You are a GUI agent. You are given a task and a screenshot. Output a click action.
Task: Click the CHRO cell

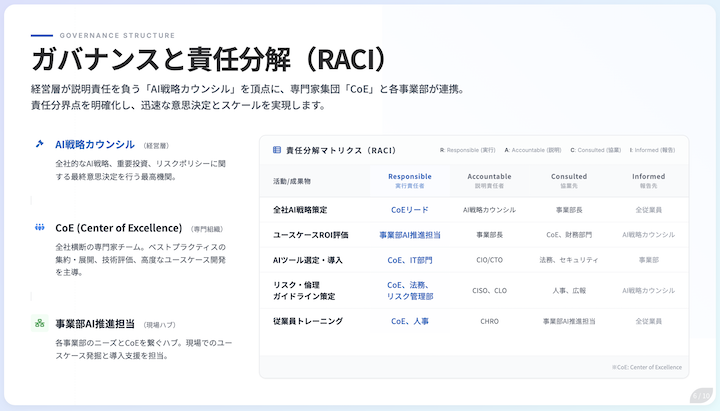pos(489,321)
